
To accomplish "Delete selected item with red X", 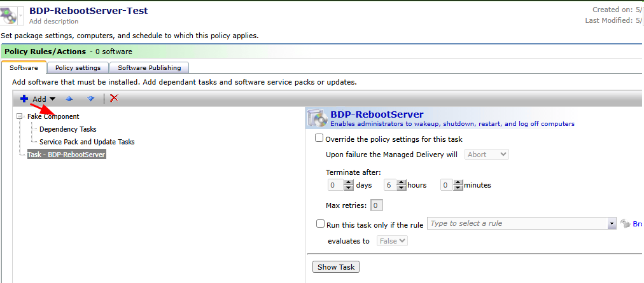I will [114, 98].
